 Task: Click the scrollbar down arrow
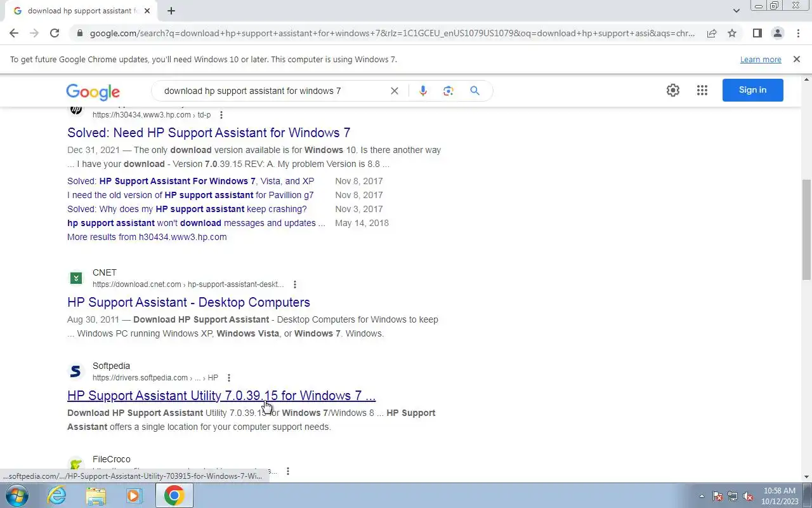pos(807,476)
